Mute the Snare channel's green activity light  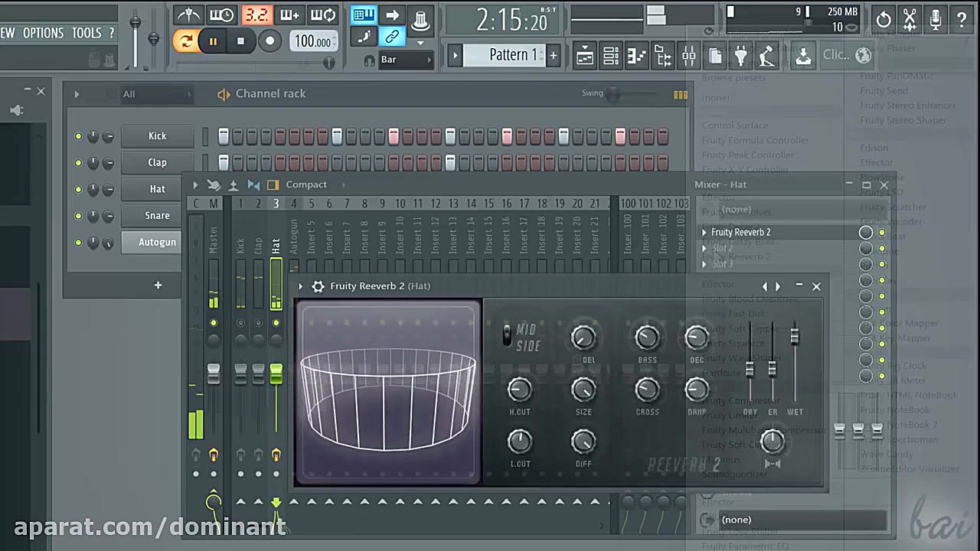(x=78, y=215)
